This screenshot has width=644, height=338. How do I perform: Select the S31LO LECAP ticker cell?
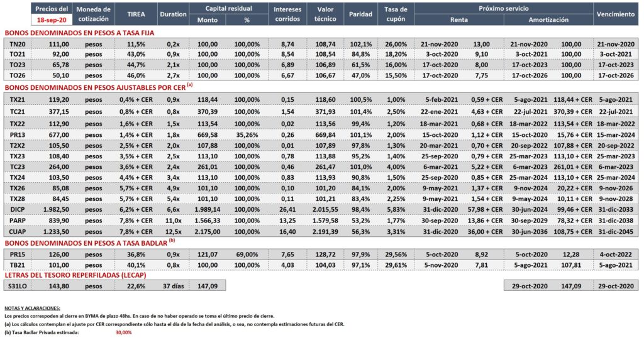[17, 286]
